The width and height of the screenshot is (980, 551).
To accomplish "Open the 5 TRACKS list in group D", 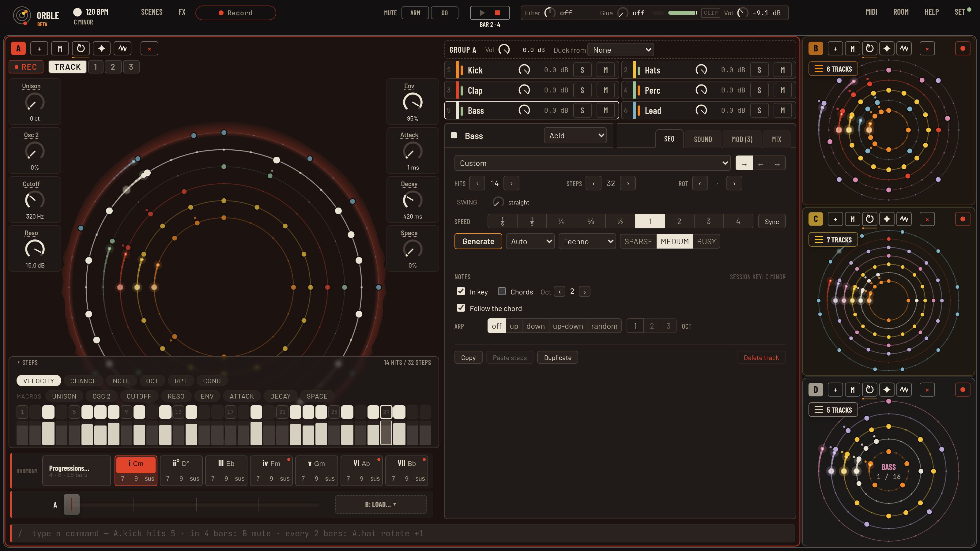I will pos(833,410).
